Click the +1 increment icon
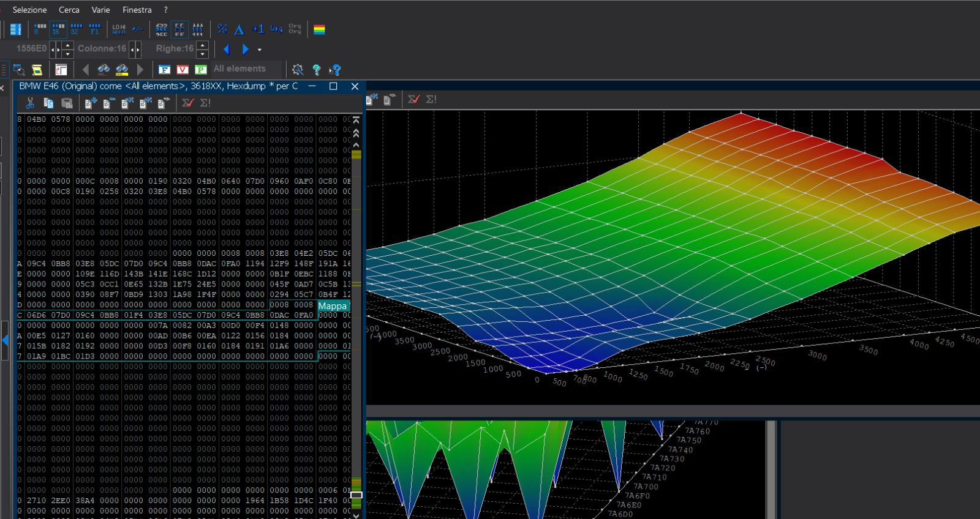980x519 pixels. point(258,29)
